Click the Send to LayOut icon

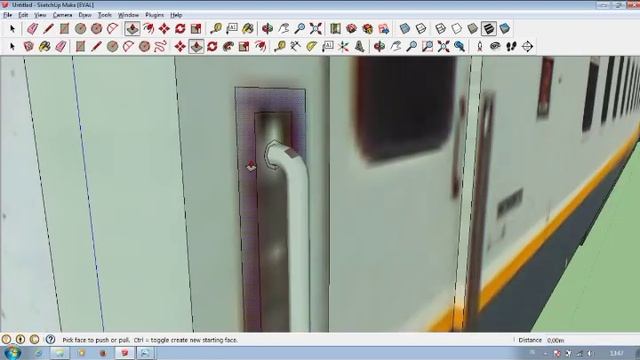pyautogui.click(x=384, y=29)
